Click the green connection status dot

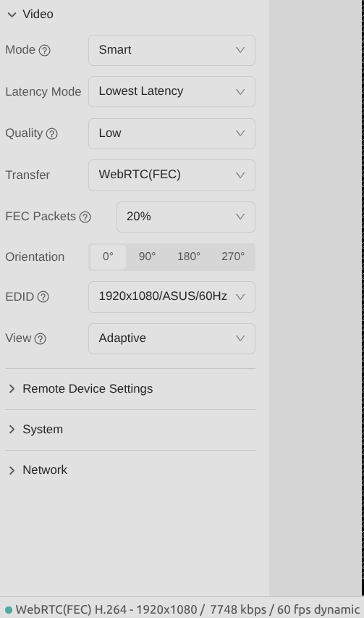(x=8, y=610)
